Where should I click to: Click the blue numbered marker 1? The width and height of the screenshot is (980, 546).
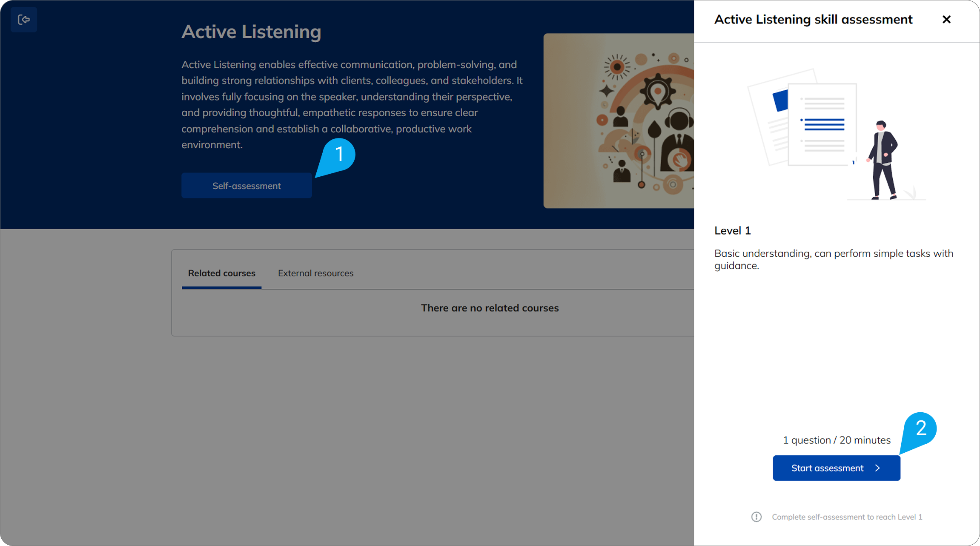[x=339, y=154]
